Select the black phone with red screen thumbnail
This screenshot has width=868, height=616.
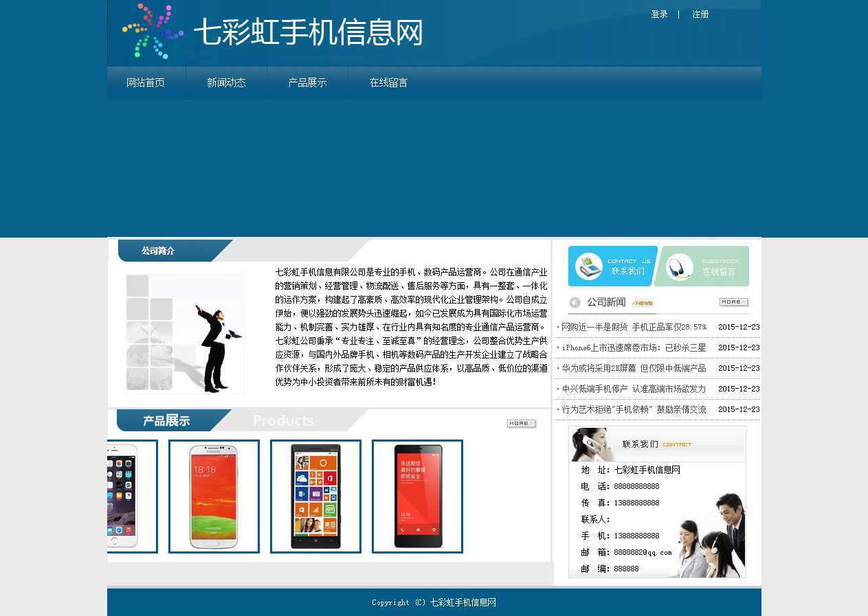(x=417, y=496)
